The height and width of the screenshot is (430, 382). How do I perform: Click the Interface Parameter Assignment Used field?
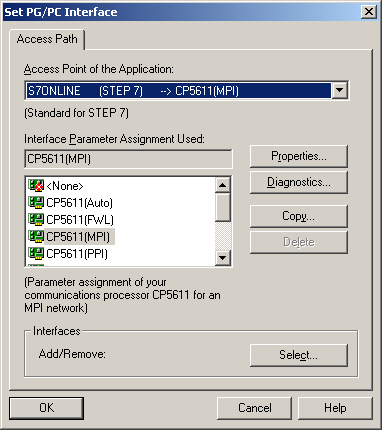(128, 159)
